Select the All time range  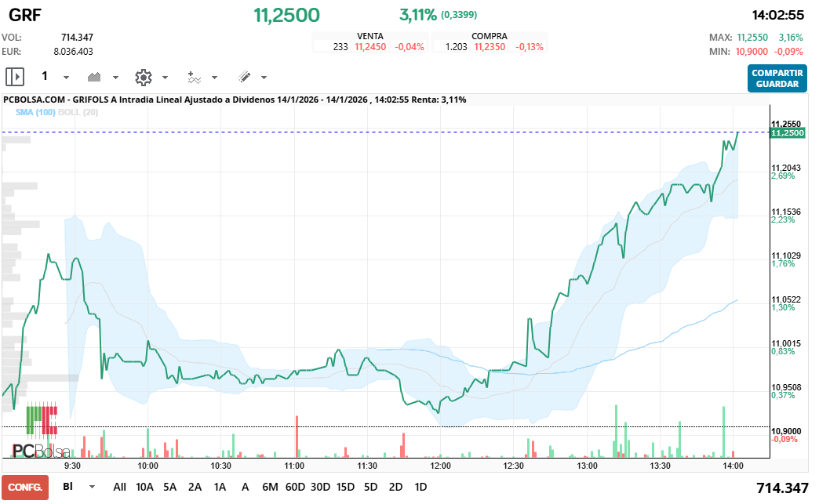pyautogui.click(x=119, y=487)
